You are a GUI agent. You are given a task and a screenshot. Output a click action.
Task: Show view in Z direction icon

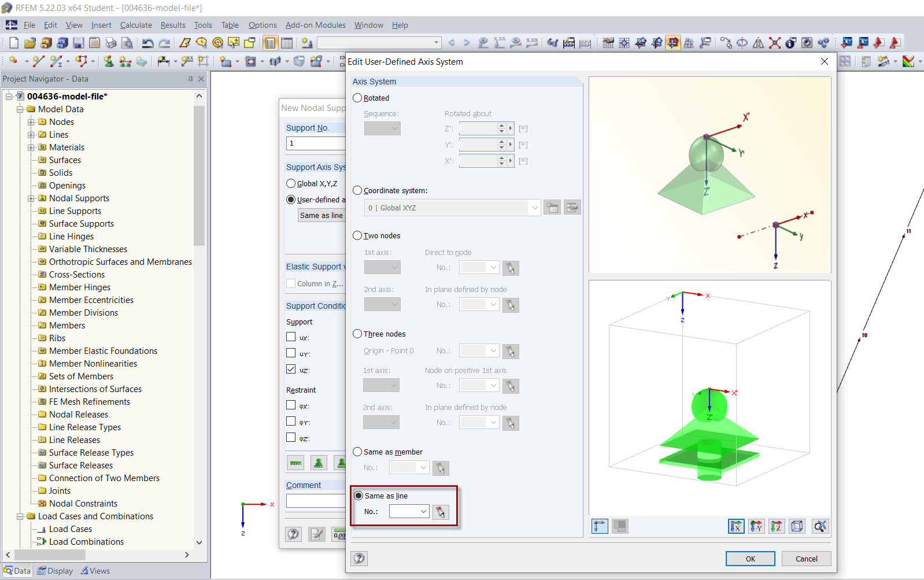[777, 526]
